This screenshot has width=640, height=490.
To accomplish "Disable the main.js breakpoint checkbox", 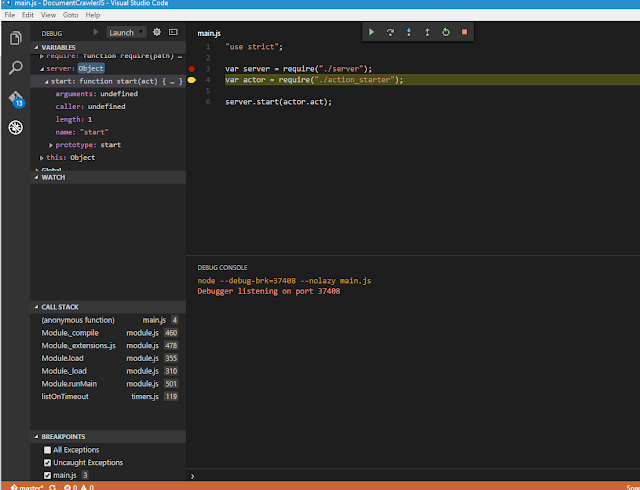I will tap(47, 475).
